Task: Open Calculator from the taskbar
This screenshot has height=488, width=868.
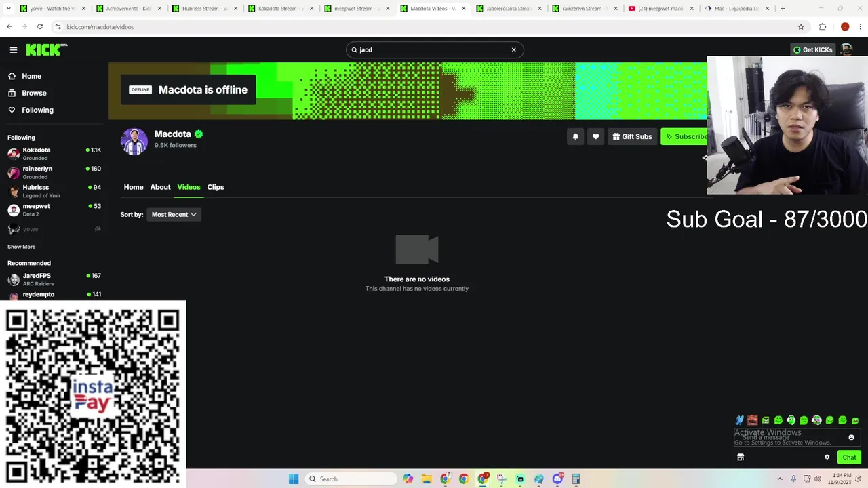Action: 576,479
